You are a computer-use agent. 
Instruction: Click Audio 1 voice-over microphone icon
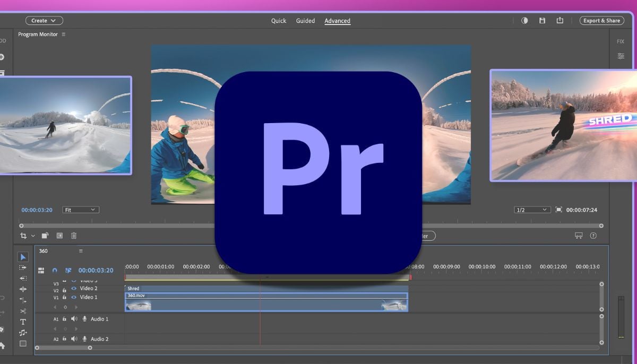pos(84,319)
